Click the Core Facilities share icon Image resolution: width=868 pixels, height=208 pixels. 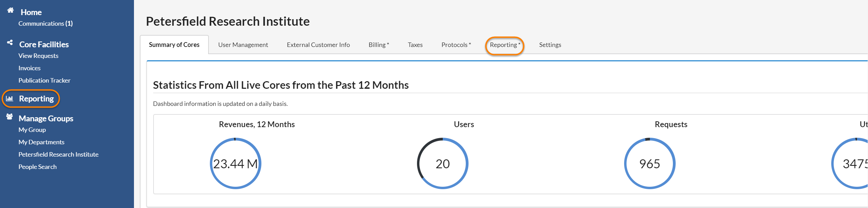click(x=10, y=42)
